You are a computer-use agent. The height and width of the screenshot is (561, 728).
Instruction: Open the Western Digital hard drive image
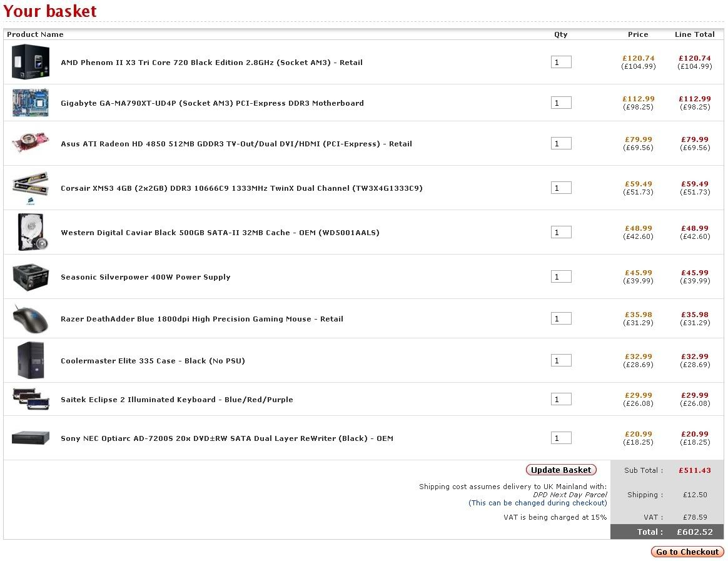coord(32,232)
